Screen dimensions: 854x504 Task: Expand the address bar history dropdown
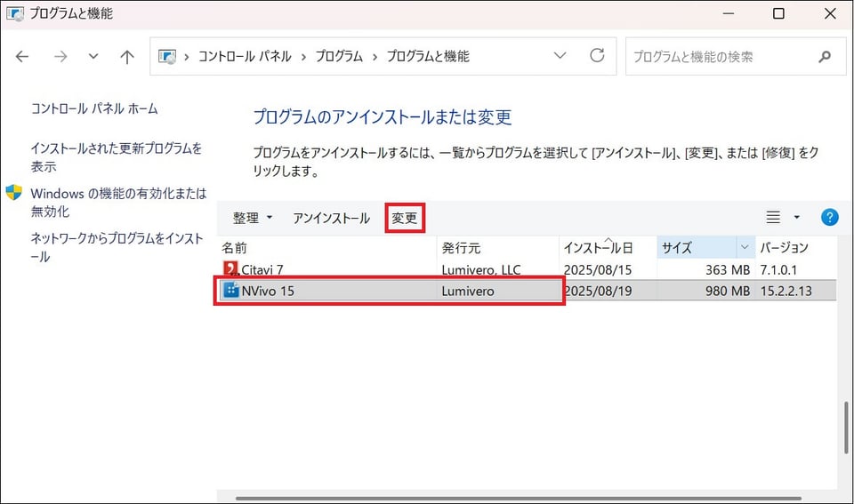(x=560, y=56)
